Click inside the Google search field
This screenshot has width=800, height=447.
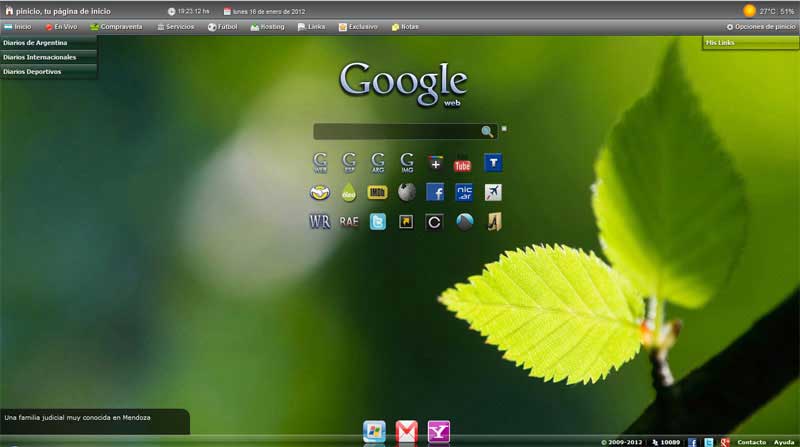(x=396, y=131)
